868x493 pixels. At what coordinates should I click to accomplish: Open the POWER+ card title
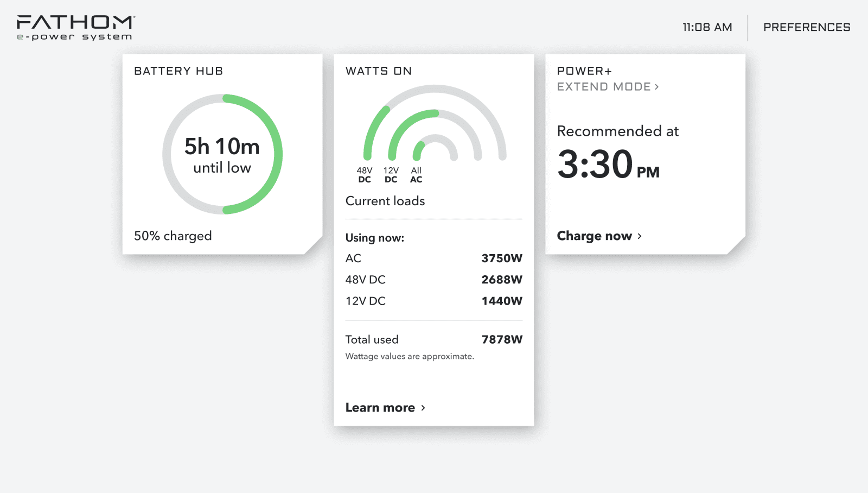(584, 71)
